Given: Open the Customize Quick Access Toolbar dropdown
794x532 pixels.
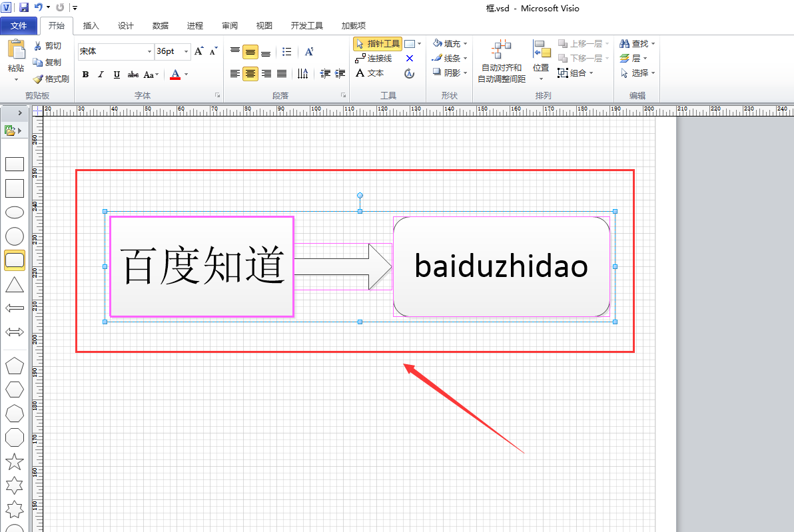Looking at the screenshot, I should pos(75,7).
